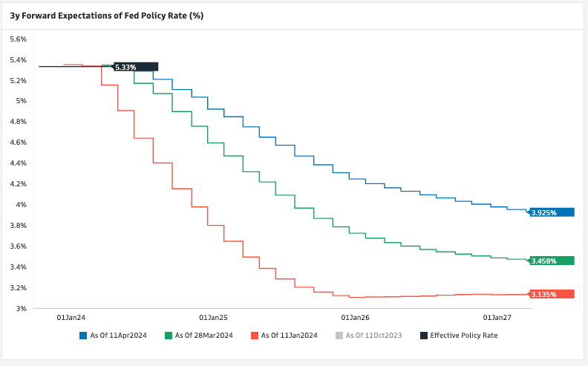
Task: Click the dark Effective Policy Rate legend swatch
Action: 424,336
